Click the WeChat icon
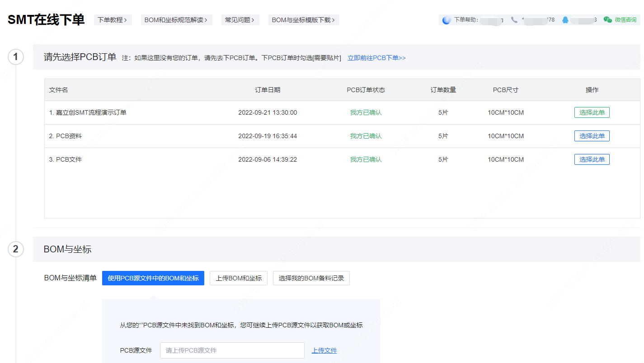Viewport: 644px width, 363px height. coord(608,20)
